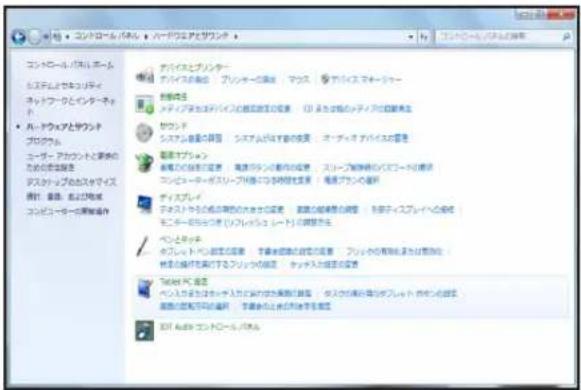Click テキストやその他の項目の大きさの変更

[x=222, y=210]
